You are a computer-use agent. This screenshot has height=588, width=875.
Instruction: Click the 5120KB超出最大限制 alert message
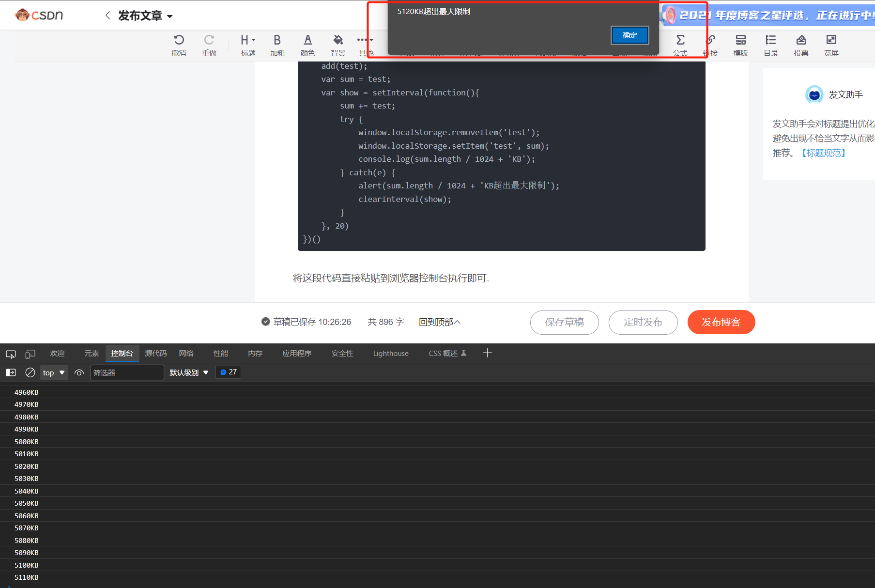tap(433, 12)
